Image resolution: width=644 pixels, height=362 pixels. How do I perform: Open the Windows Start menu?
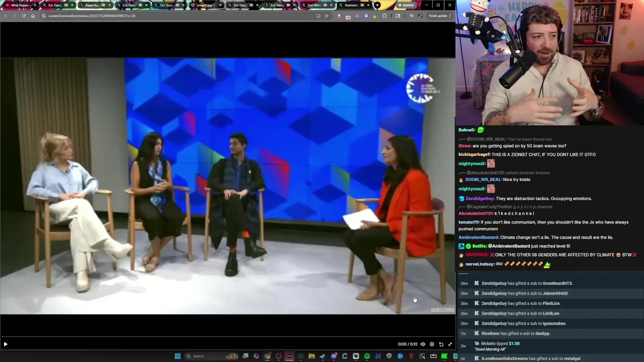pos(178,356)
